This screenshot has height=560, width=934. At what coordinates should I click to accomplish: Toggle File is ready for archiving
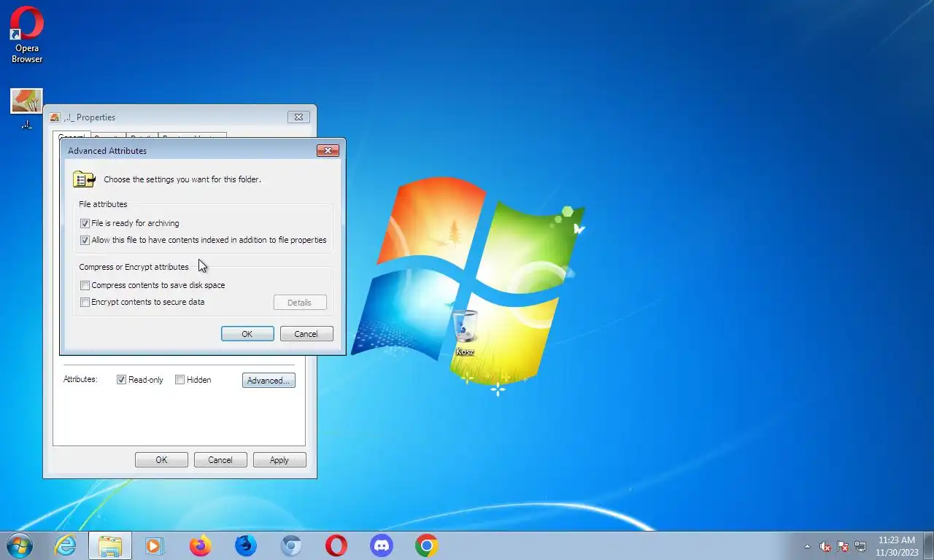pos(85,223)
